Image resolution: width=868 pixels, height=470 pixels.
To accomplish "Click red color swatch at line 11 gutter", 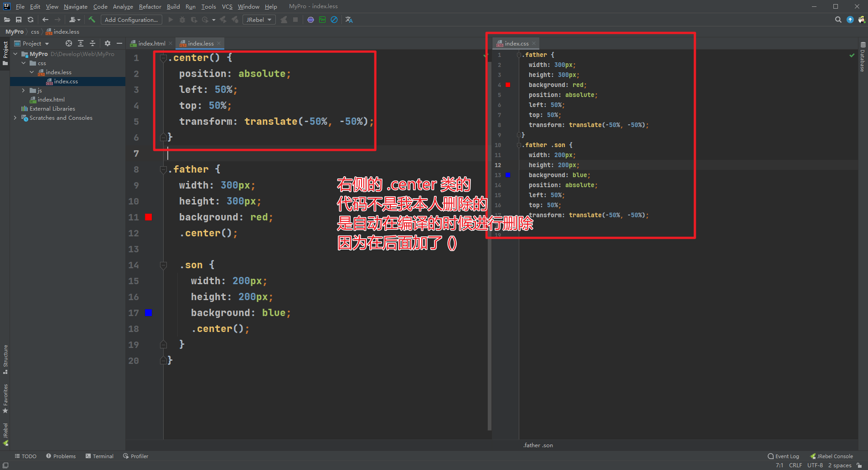I will (148, 217).
